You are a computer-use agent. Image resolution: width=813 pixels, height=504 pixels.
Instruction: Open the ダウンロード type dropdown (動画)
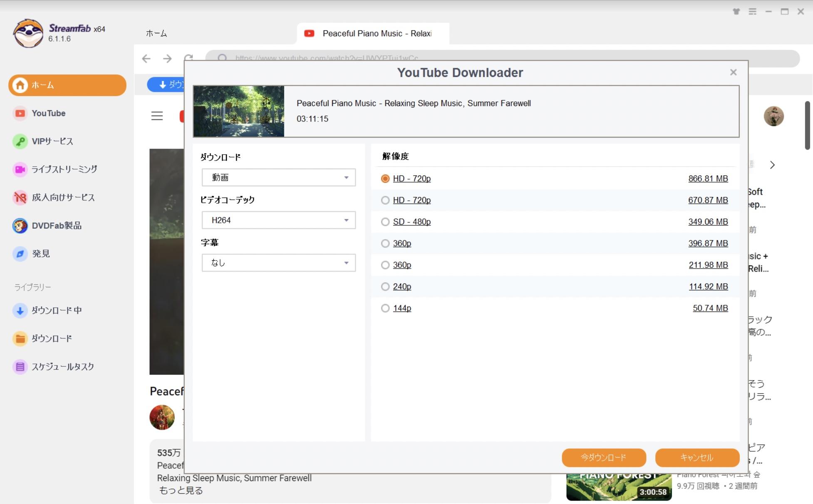[279, 178]
